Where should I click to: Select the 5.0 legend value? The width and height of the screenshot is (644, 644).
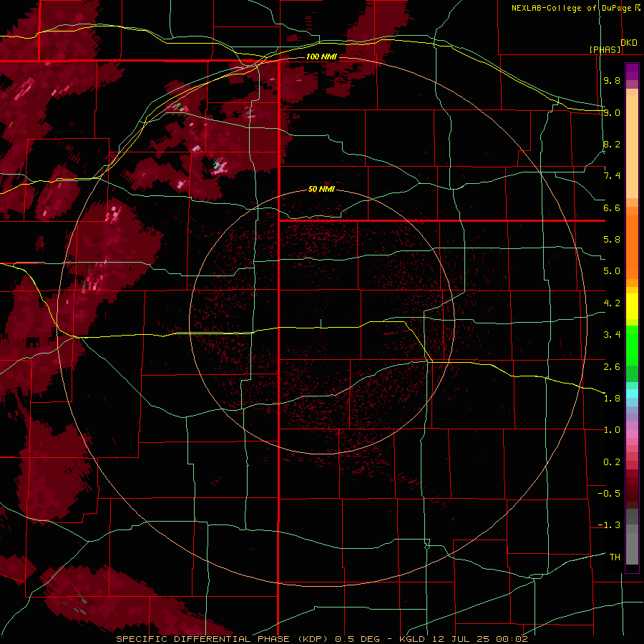612,271
